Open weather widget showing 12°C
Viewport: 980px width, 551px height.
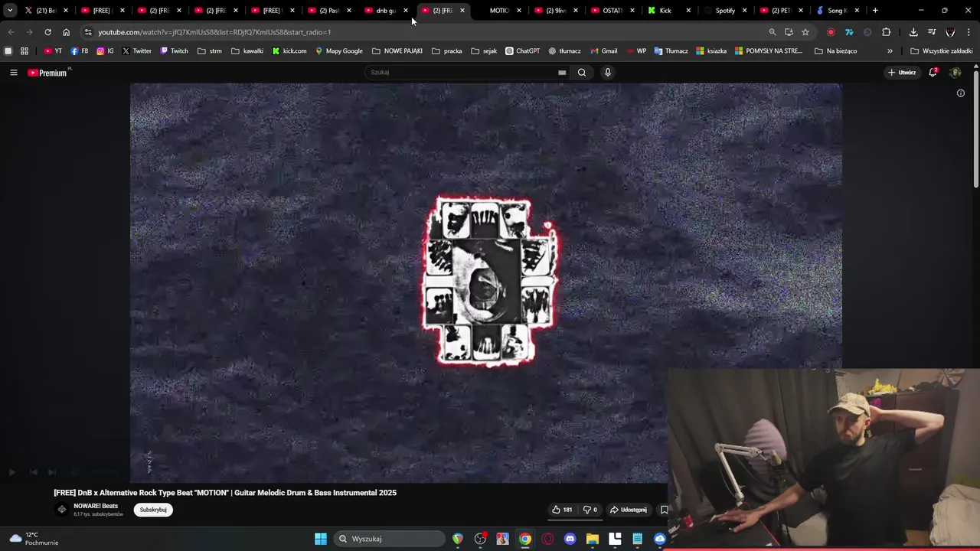[x=32, y=539]
